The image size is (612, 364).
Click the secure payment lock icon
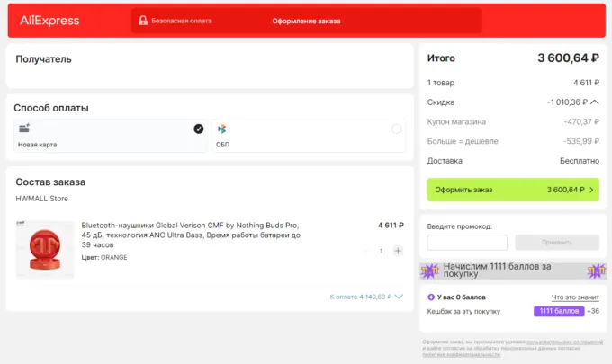point(142,21)
